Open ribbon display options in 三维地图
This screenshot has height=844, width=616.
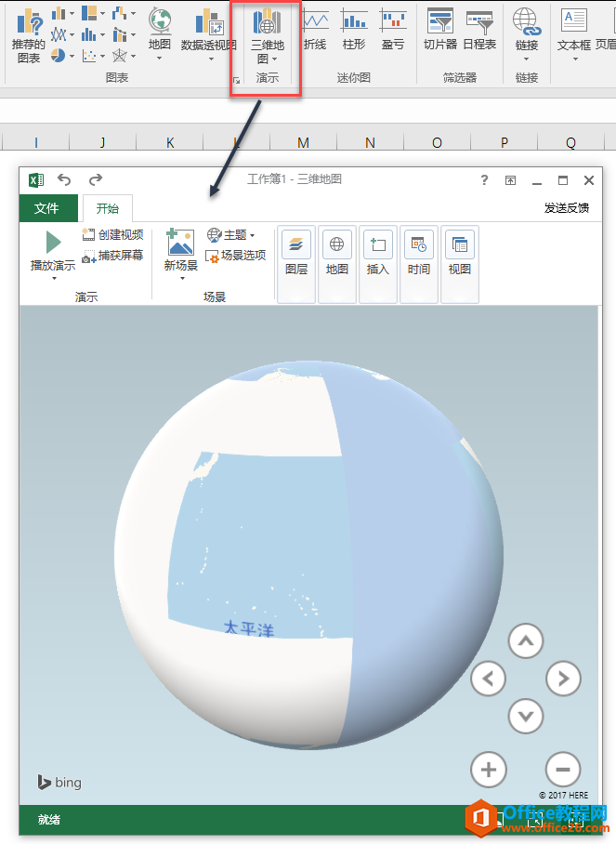(x=511, y=180)
